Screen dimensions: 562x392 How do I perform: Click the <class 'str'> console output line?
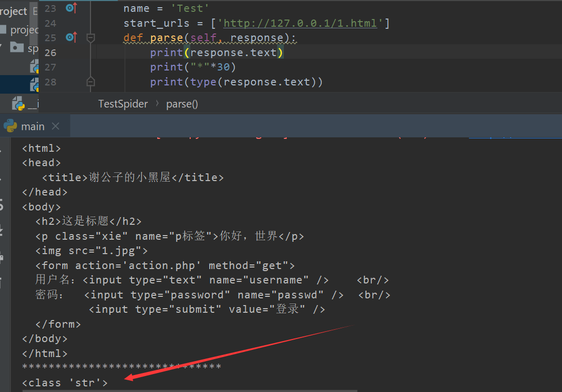click(x=65, y=383)
